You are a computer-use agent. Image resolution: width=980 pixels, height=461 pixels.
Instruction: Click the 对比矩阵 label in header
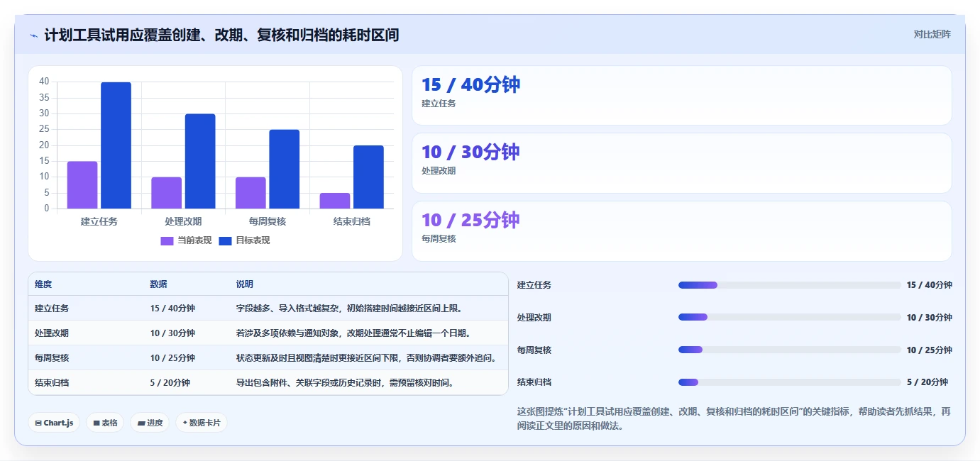coord(932,34)
